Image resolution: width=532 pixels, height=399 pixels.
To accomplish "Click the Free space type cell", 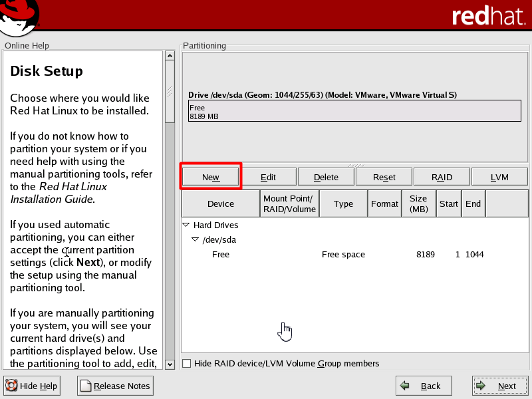I will click(343, 254).
